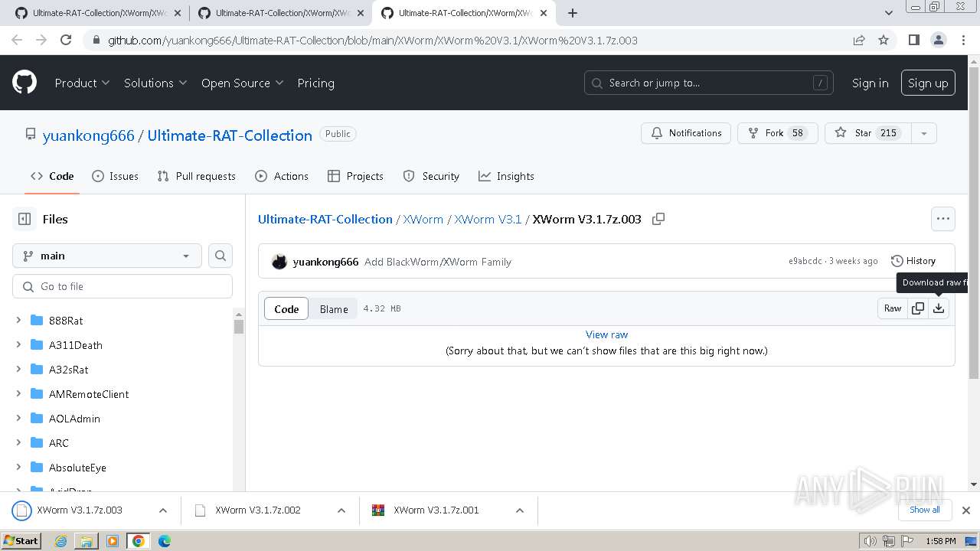Expand the AOLAdmin folder

pyautogui.click(x=18, y=419)
